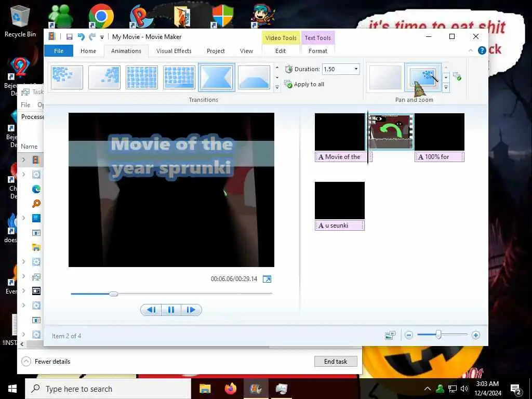The width and height of the screenshot is (532, 399).
Task: Move up one row in the transitions gallery
Action: point(277,68)
